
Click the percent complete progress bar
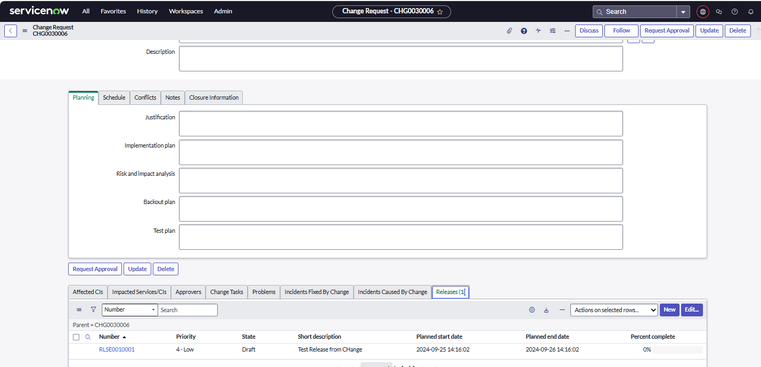point(677,350)
